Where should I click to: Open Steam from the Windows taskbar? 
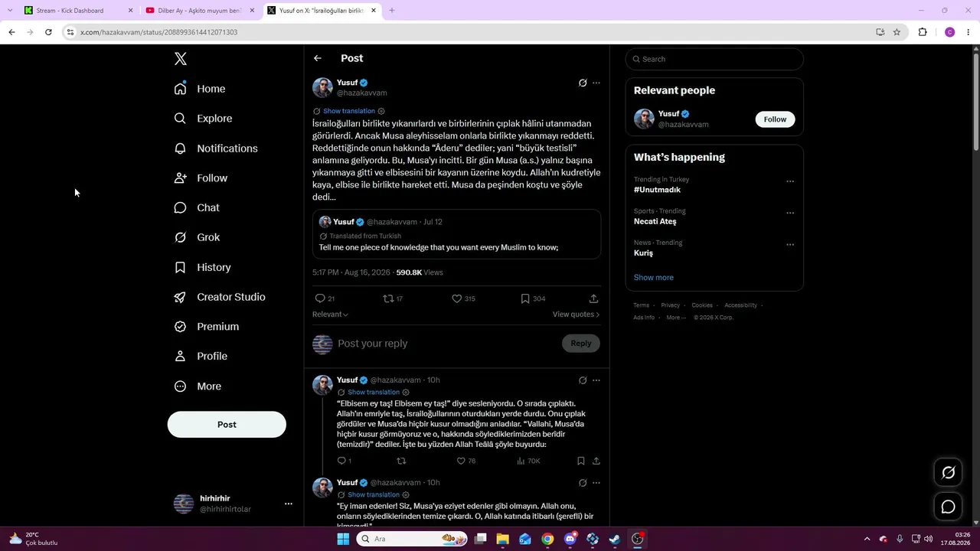[x=615, y=539]
